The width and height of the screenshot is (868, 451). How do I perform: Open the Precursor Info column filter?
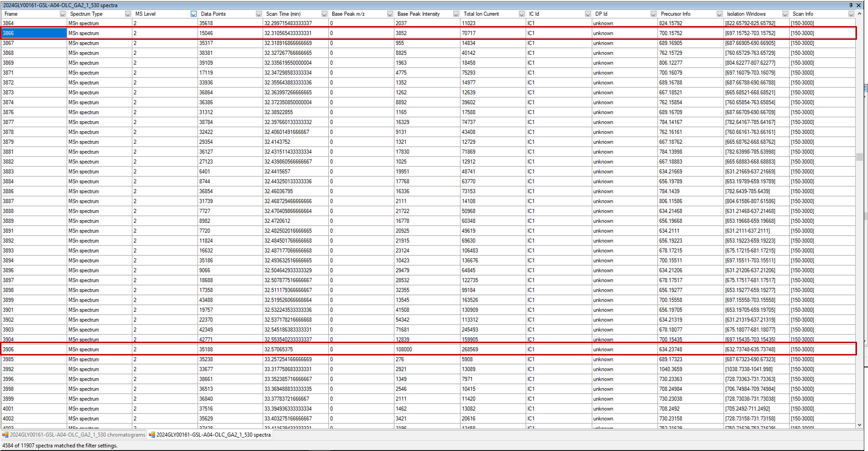pyautogui.click(x=719, y=14)
